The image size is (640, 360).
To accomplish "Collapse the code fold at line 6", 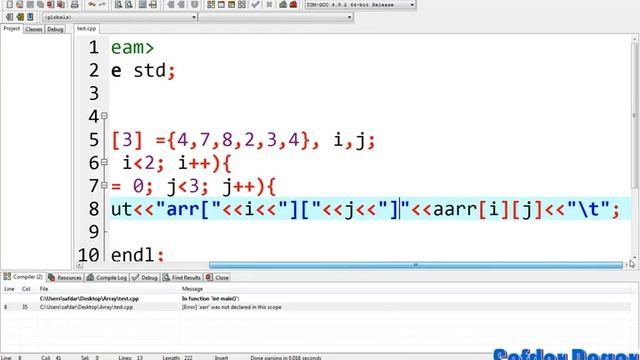I will tap(104, 162).
